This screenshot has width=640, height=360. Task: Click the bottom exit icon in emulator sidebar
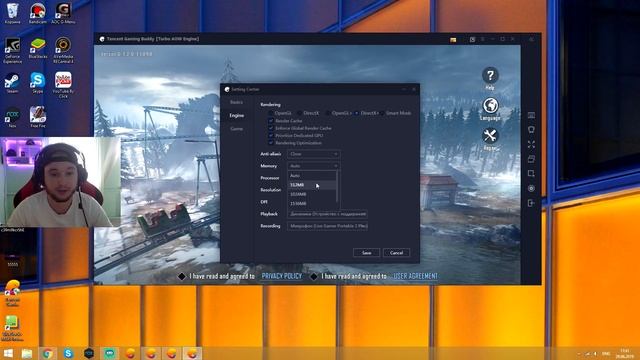coord(531,203)
